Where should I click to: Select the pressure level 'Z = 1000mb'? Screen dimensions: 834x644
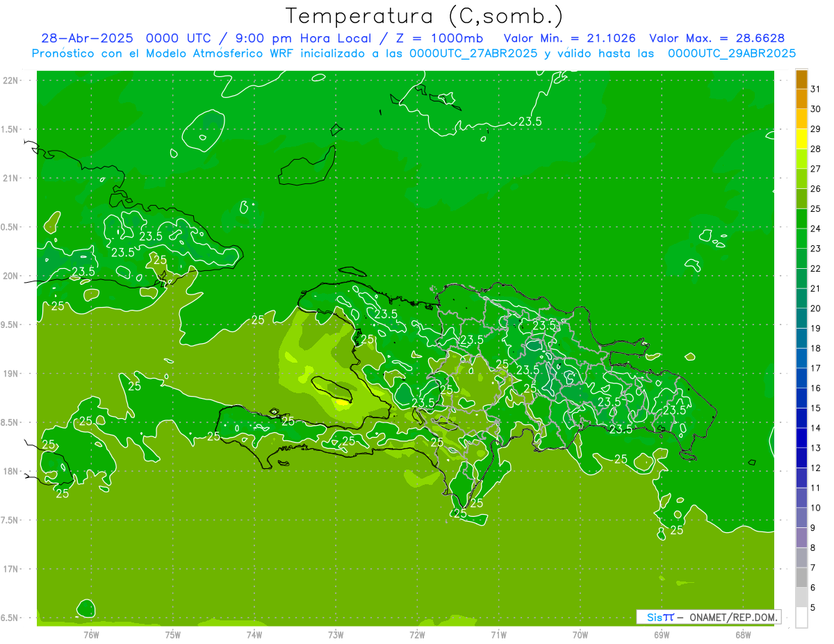[x=441, y=38]
